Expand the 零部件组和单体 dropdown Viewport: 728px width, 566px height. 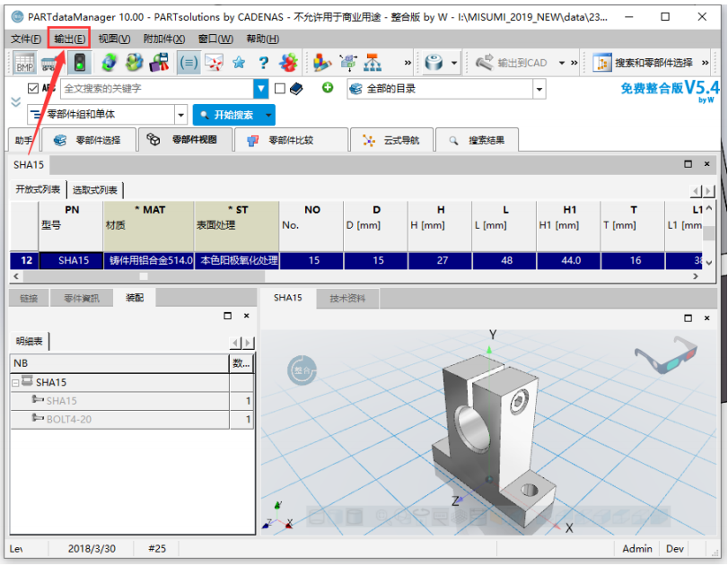click(180, 115)
